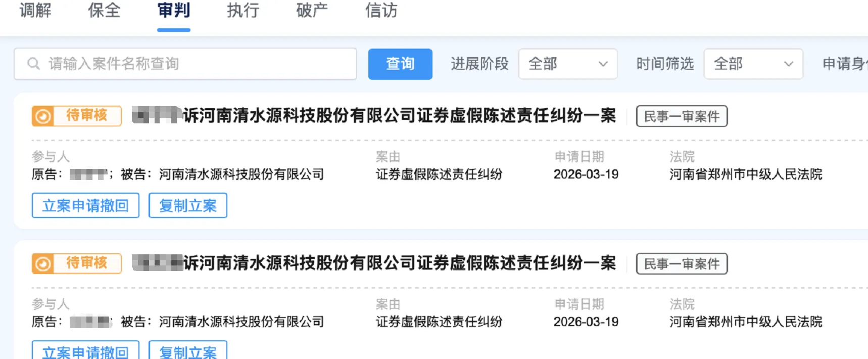Click the first case's 民事一审案件 tag
Screen dimensions: 868x359
click(x=682, y=116)
